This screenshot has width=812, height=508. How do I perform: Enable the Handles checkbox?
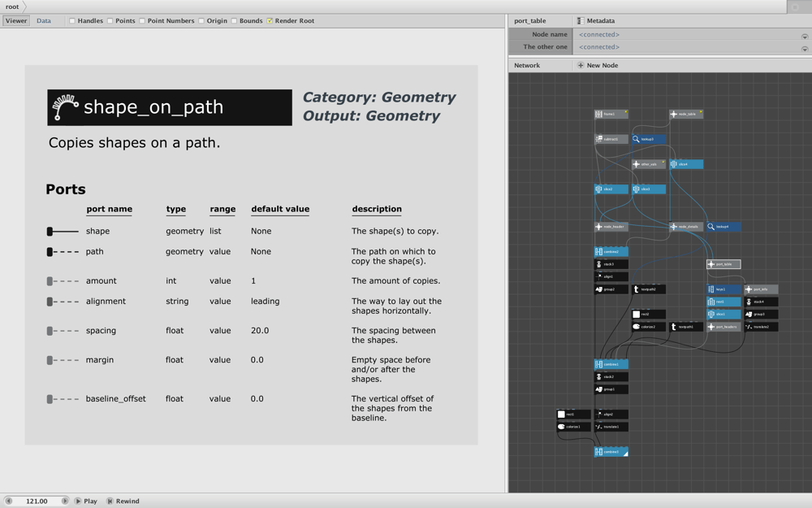click(72, 21)
